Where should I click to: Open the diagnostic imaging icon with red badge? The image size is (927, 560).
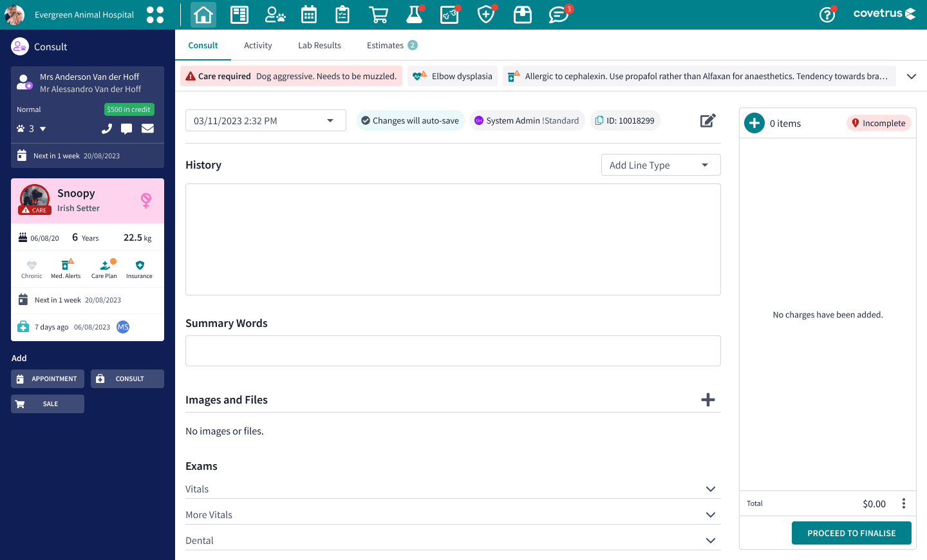(450, 14)
